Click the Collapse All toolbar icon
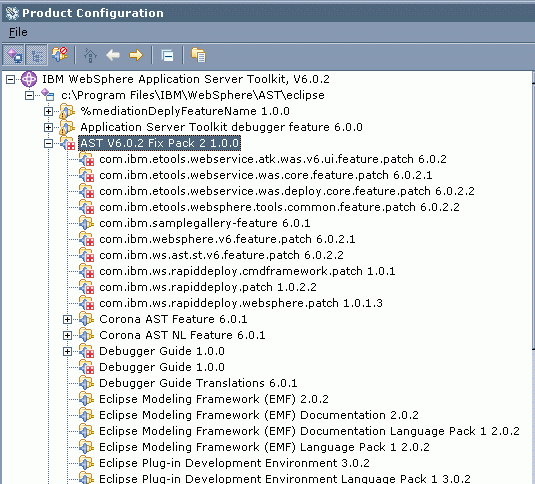The width and height of the screenshot is (535, 484). click(167, 55)
